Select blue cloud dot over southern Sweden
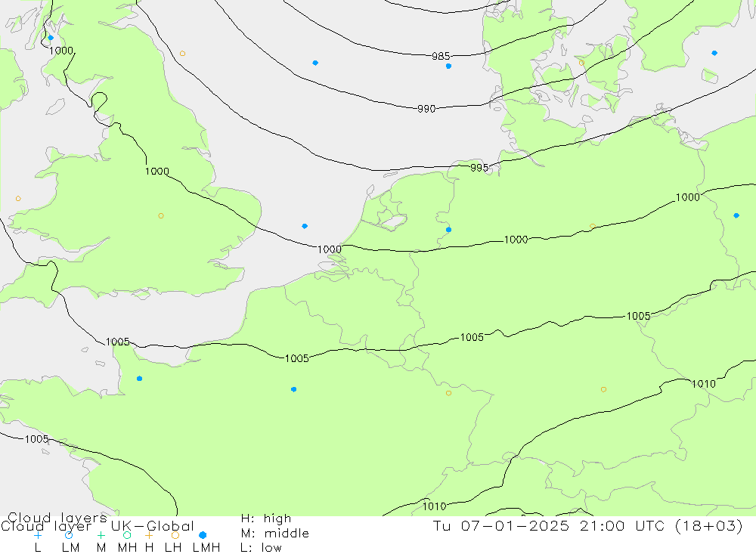This screenshot has height=554, width=756. [x=714, y=53]
